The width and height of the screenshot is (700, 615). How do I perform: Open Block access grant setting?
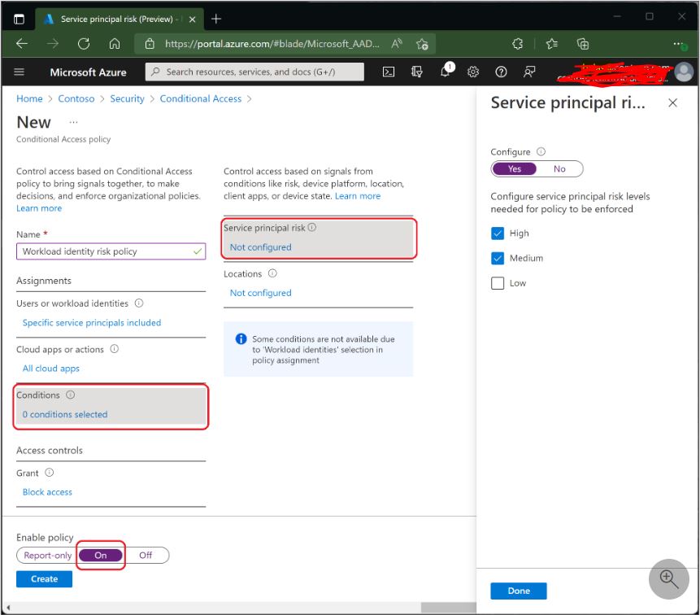(47, 491)
